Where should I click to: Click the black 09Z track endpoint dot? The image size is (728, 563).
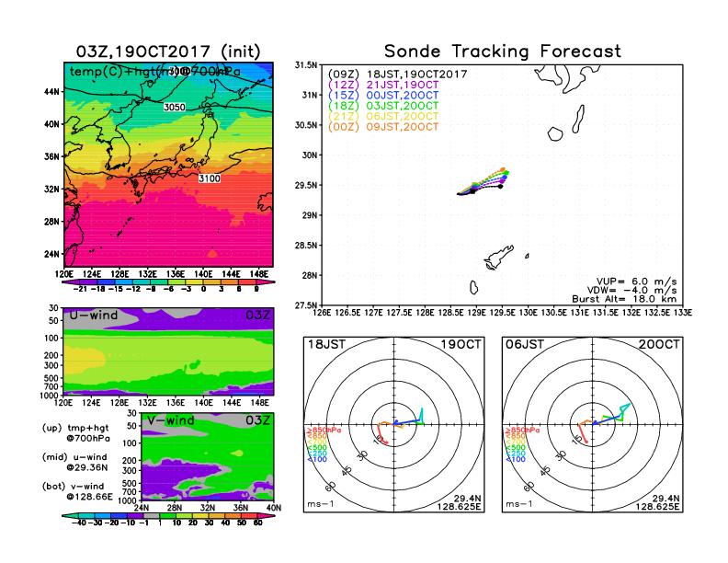tap(500, 186)
